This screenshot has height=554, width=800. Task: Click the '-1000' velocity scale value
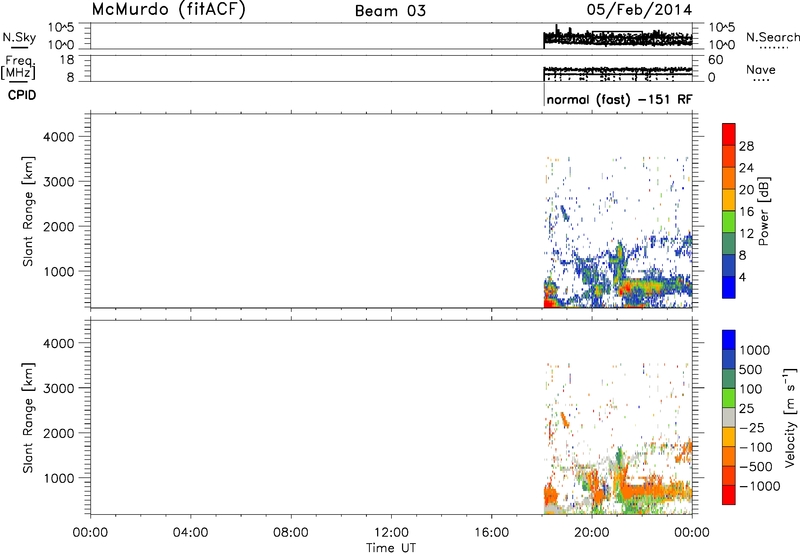[759, 486]
